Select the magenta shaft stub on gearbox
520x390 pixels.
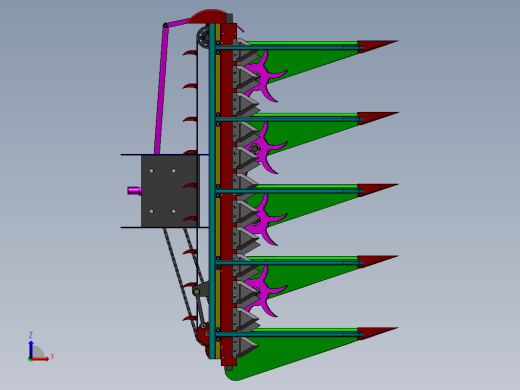pyautogui.click(x=134, y=191)
